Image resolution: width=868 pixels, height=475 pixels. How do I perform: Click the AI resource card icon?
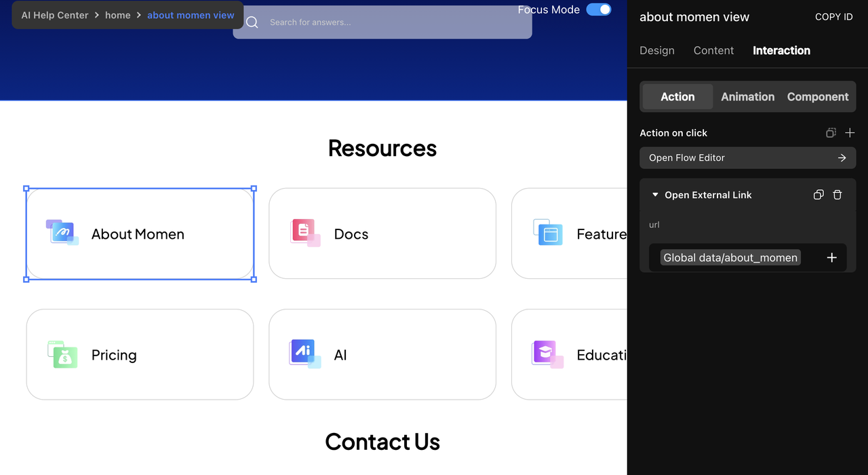(x=305, y=354)
